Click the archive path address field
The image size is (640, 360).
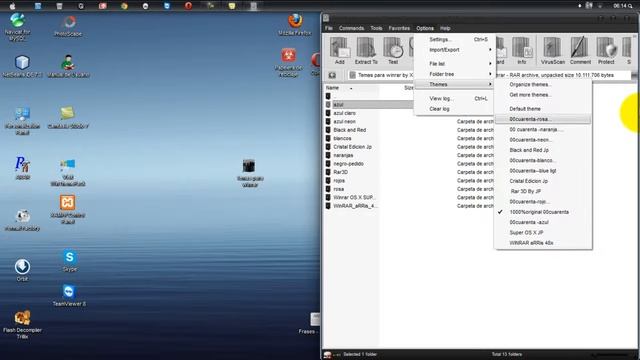pyautogui.click(x=489, y=75)
